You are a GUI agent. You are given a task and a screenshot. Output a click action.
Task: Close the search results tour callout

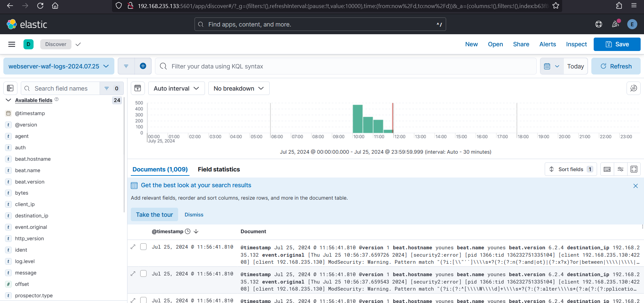pyautogui.click(x=636, y=186)
